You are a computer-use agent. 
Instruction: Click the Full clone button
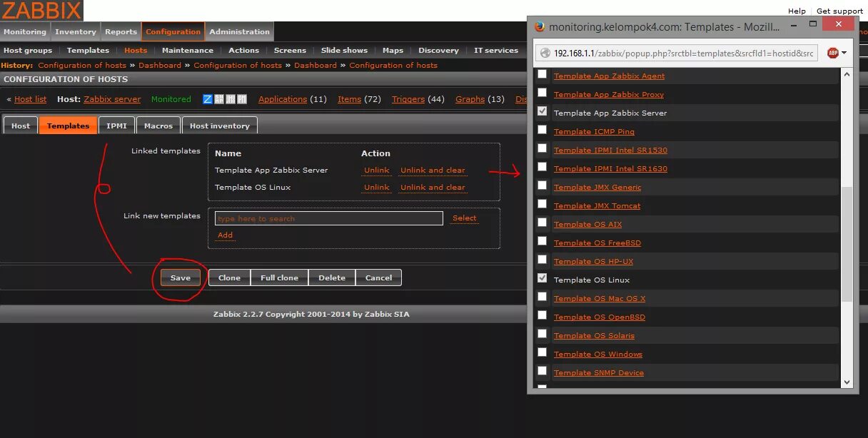(279, 277)
